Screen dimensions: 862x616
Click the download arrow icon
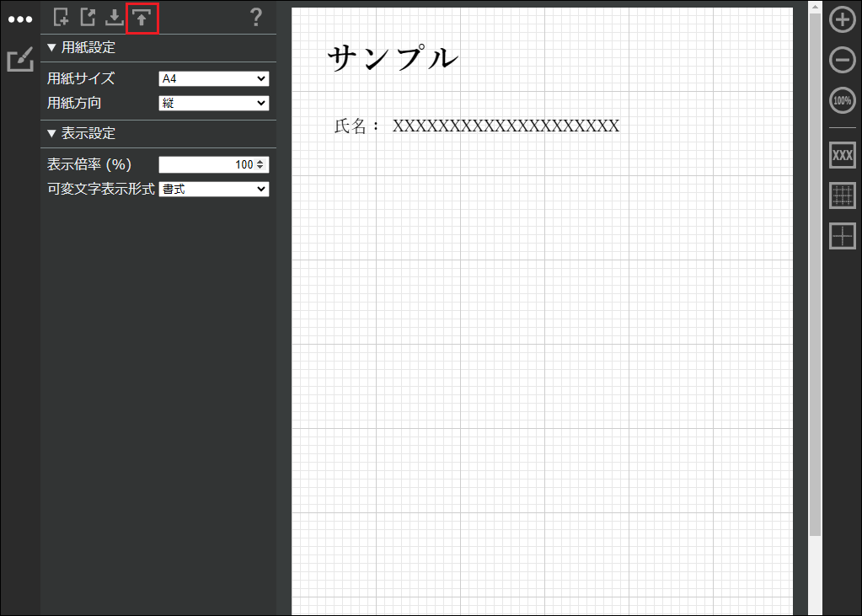115,17
